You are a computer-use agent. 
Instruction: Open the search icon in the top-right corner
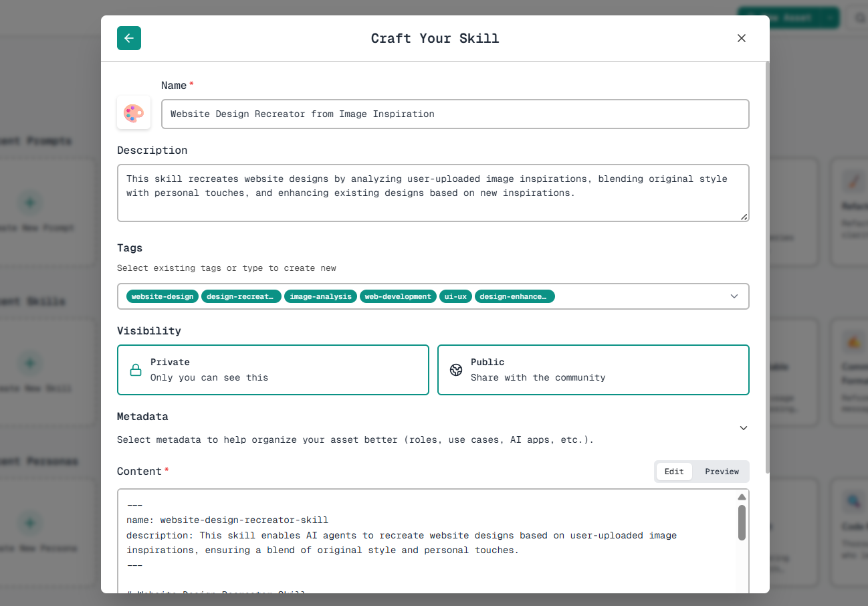[x=859, y=18]
